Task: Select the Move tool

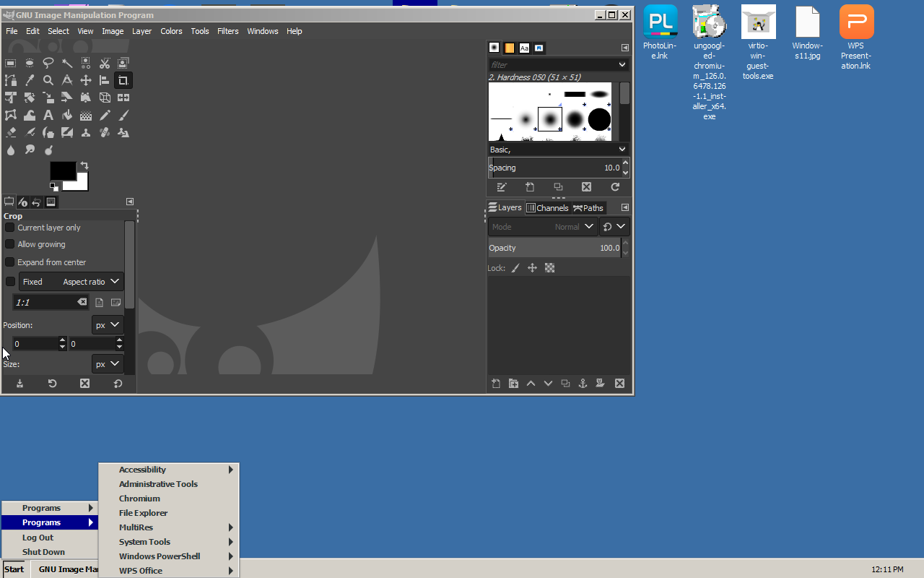Action: [86, 80]
